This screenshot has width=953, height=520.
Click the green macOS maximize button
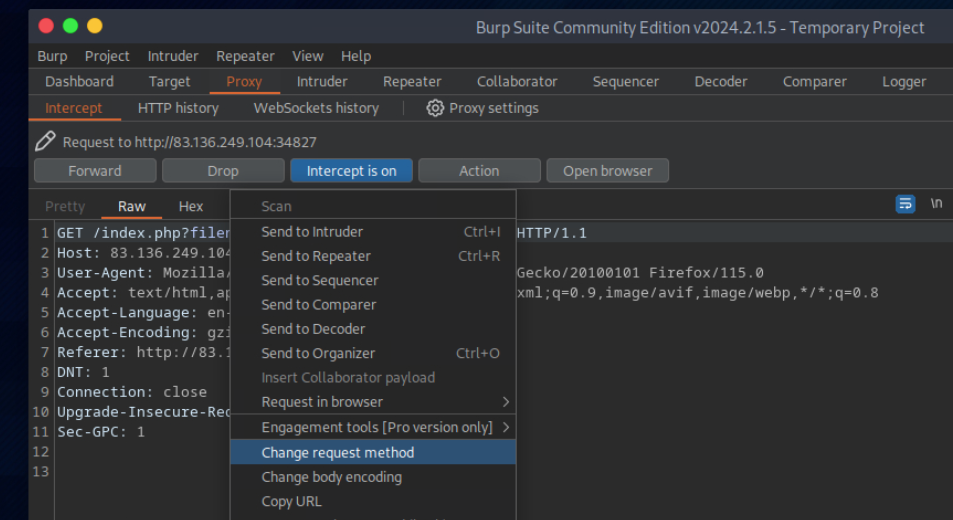[71, 26]
